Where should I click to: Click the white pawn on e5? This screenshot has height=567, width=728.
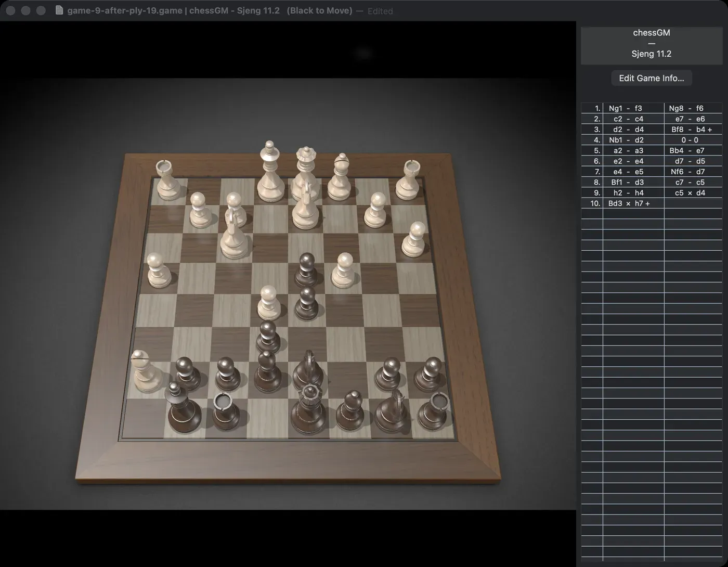point(269,303)
